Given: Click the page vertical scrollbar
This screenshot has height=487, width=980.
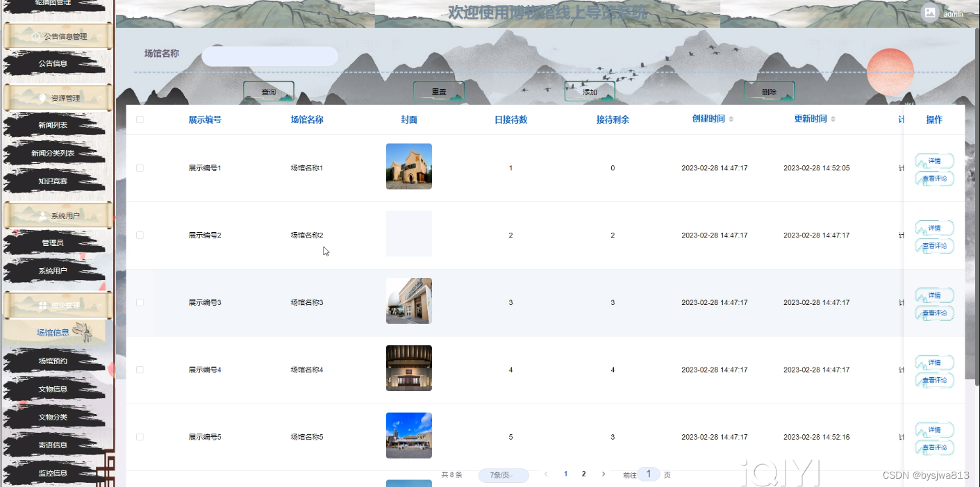Looking at the screenshot, I should (977, 207).
